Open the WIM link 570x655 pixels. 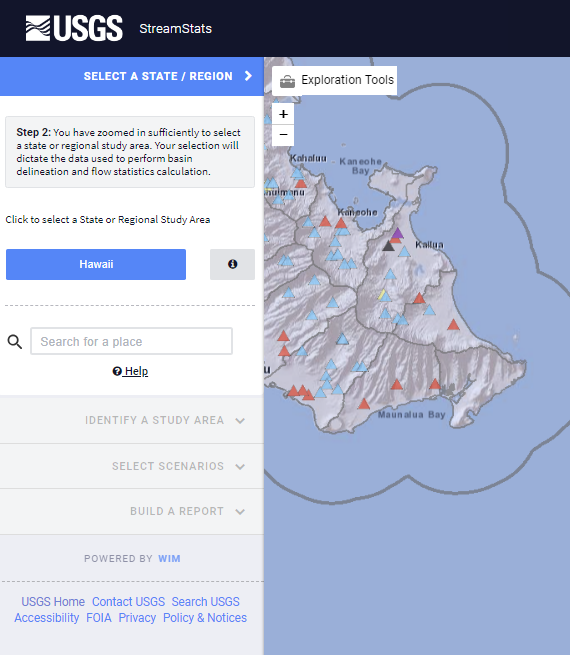tap(169, 559)
